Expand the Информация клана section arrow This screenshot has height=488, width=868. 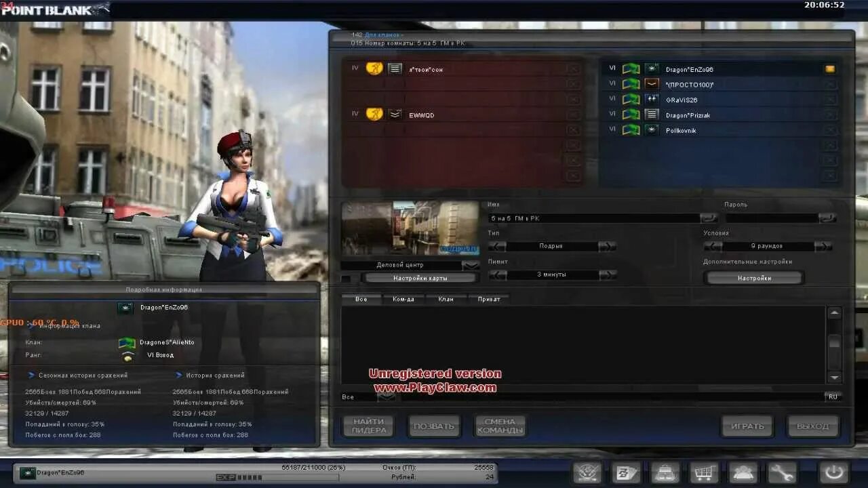pos(31,325)
